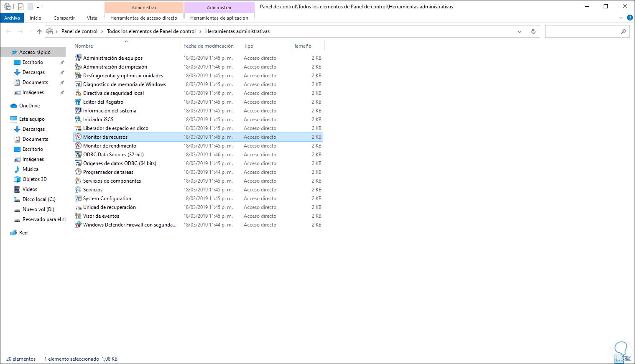Click the Directiva de seguridad local icon

tap(78, 93)
